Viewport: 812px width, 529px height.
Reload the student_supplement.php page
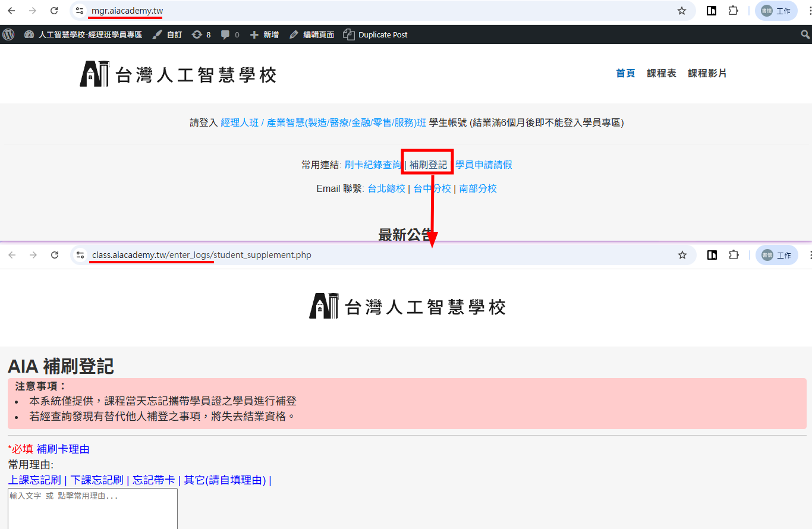[55, 255]
